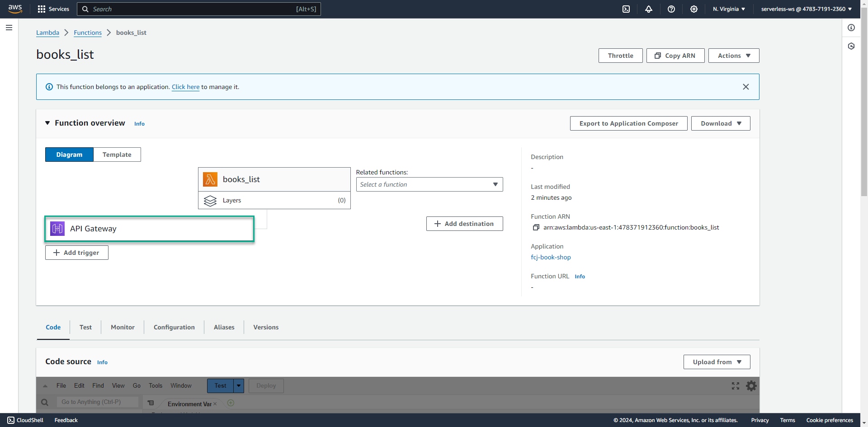This screenshot has height=427, width=868.
Task: Collapse the Function overview section
Action: click(47, 123)
